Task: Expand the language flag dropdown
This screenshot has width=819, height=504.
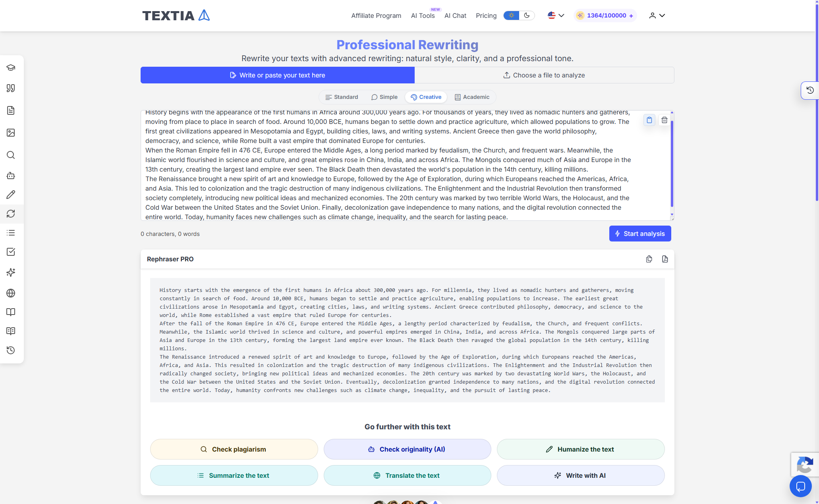Action: [x=556, y=15]
